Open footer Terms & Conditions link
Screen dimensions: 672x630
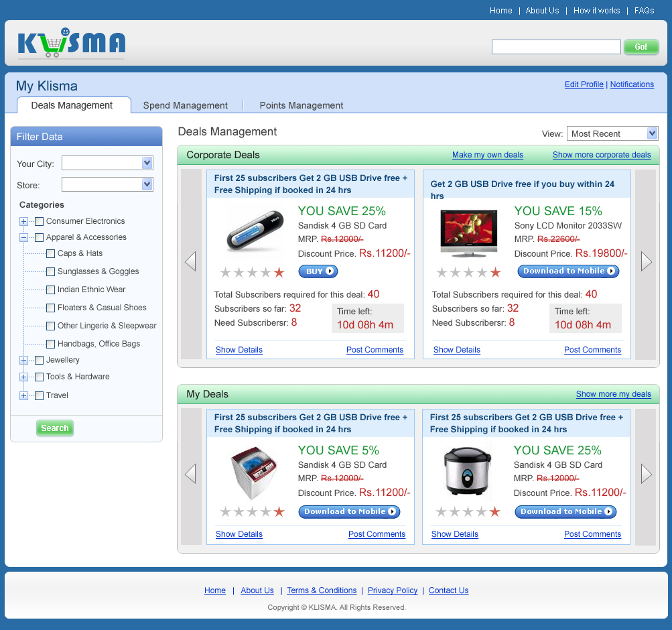[322, 590]
